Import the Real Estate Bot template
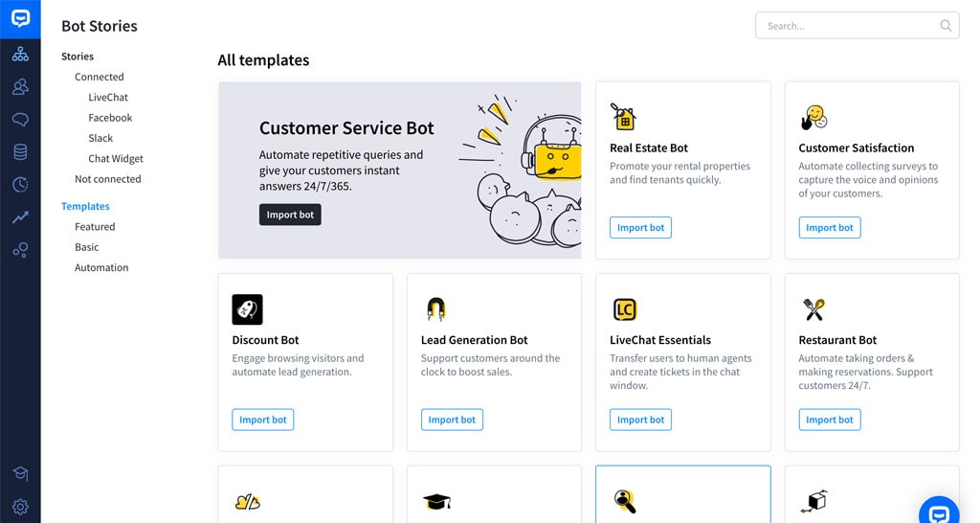Viewport: 980px width, 523px height. (640, 228)
